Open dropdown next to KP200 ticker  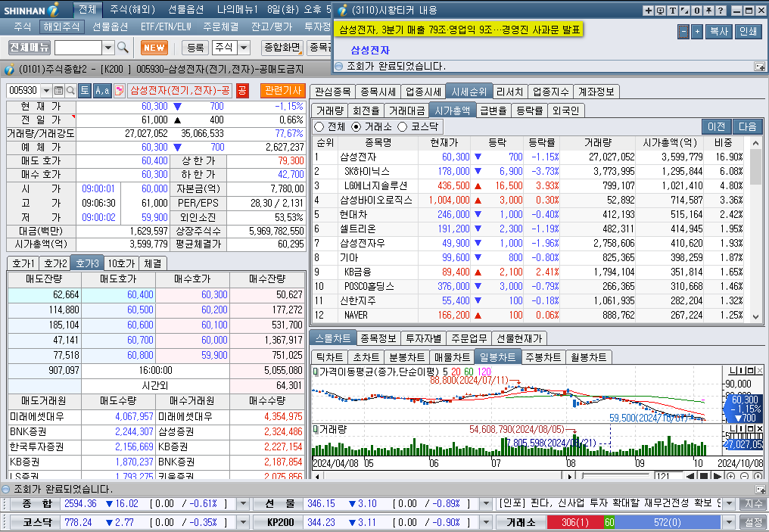coord(485,522)
